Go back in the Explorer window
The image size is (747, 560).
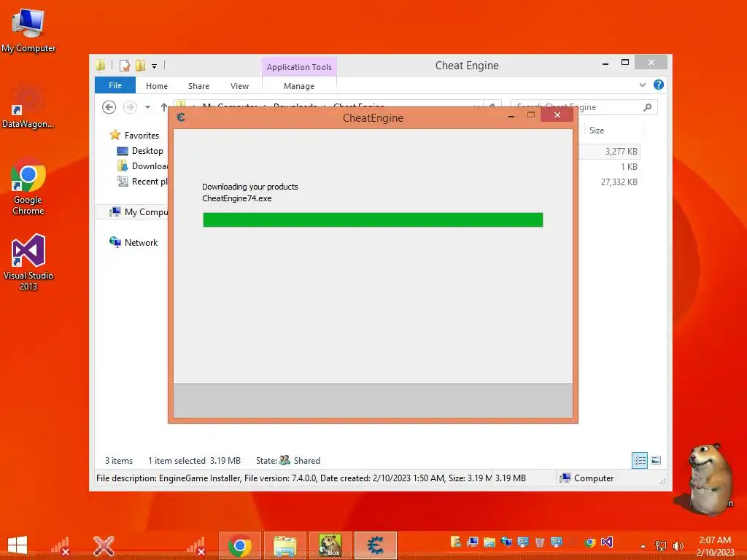pyautogui.click(x=109, y=107)
